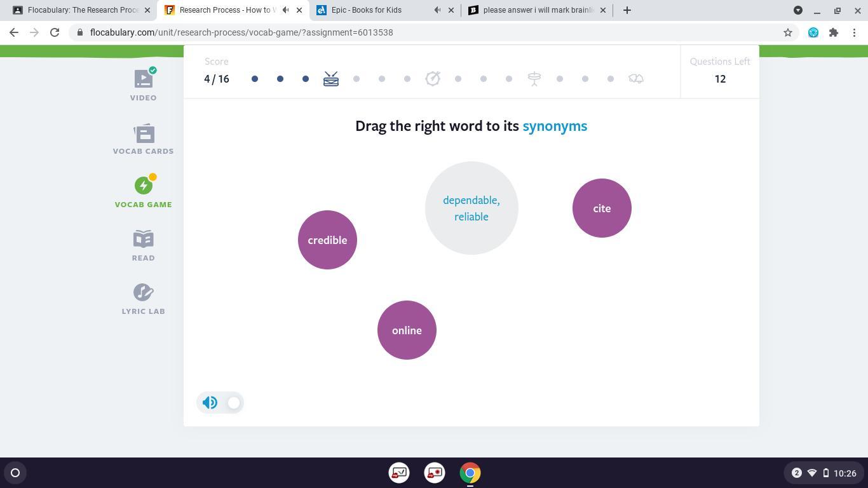Click the speaker sound icon
This screenshot has width=868, height=488.
coord(210,403)
